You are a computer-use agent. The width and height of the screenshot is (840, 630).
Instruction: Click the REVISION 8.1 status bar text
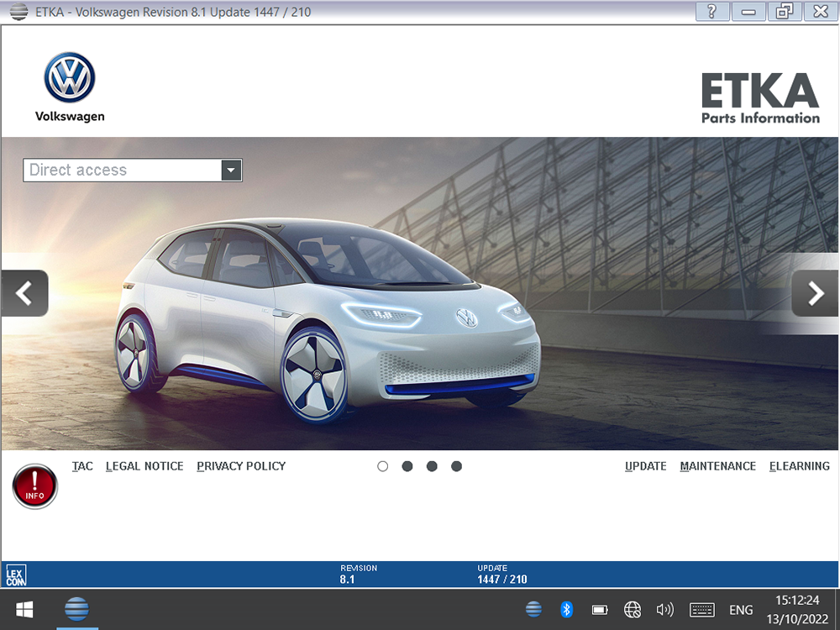coord(359,574)
